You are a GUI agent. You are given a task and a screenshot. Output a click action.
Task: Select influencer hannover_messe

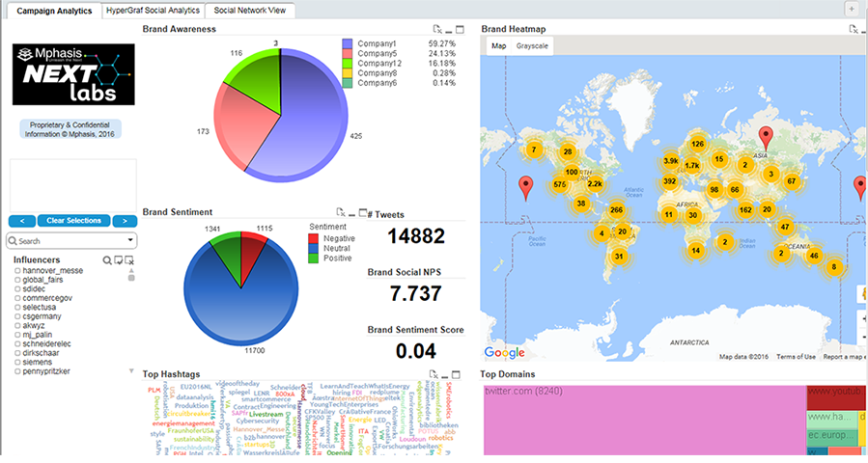point(48,270)
